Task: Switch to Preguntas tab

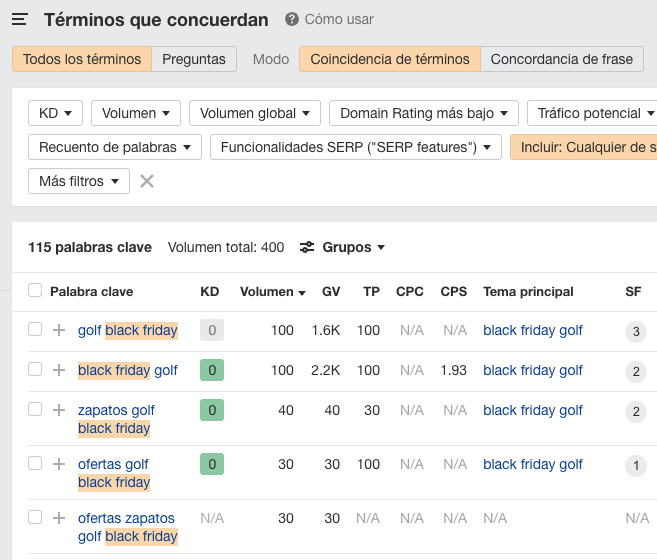Action: (194, 59)
